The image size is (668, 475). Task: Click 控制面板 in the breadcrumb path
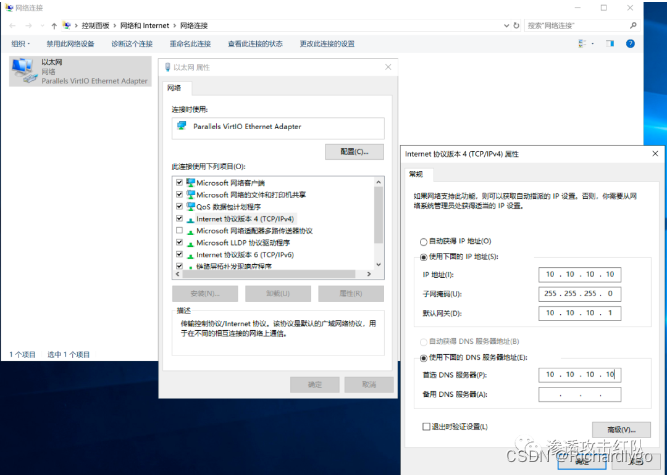pyautogui.click(x=95, y=26)
